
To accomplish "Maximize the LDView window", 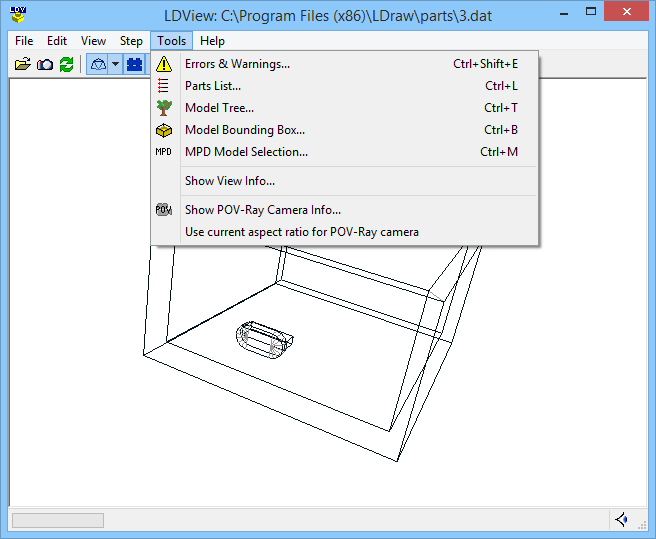I will pyautogui.click(x=591, y=12).
